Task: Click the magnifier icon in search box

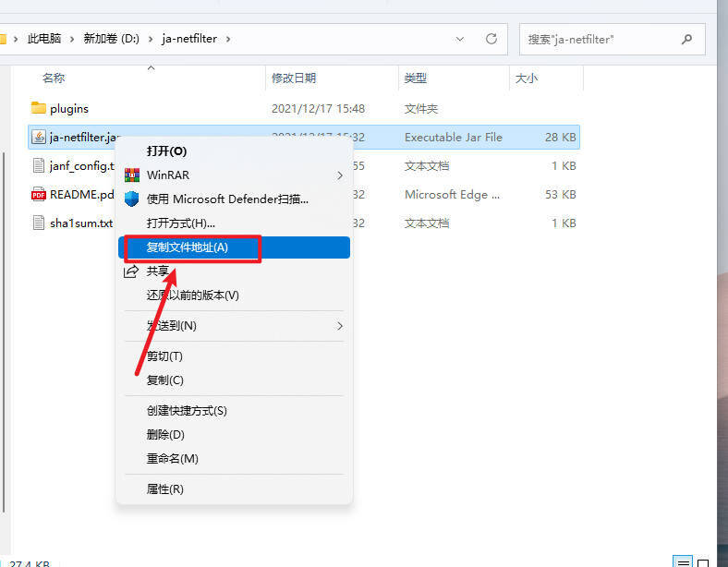Action: (x=686, y=39)
